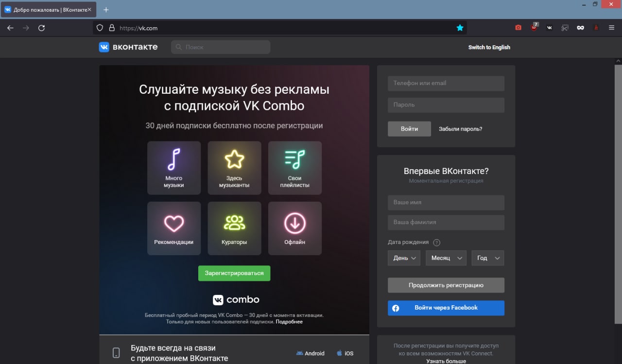
Task: Open the uBlock Origin extension icon
Action: (534, 28)
